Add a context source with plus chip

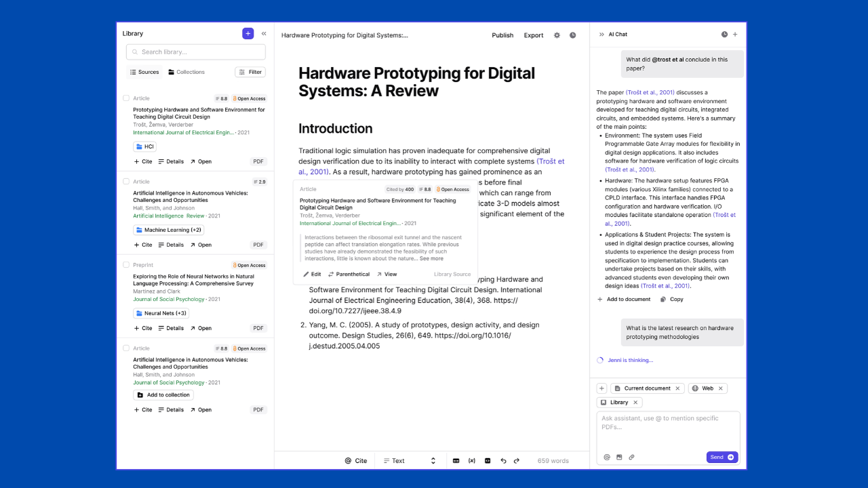[601, 388]
